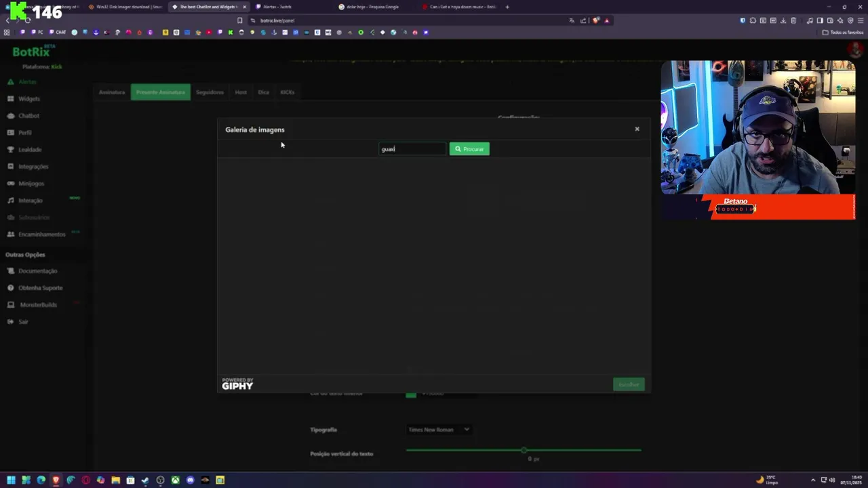Open the PC bookmark
868x488 pixels.
tap(37, 33)
